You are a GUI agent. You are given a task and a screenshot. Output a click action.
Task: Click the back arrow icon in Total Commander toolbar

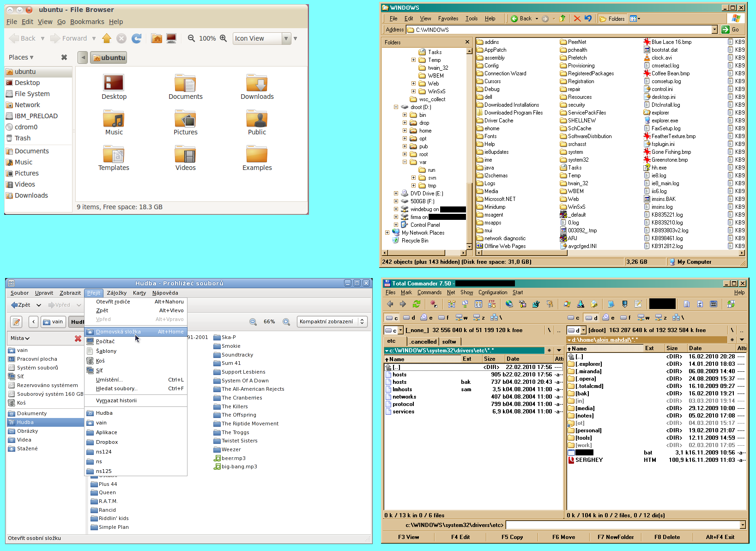(x=390, y=304)
